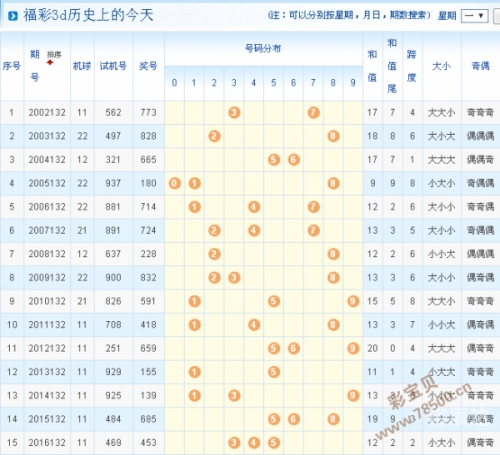Click winning number 724
Viewport: 500px width, 455px height.
148,230
